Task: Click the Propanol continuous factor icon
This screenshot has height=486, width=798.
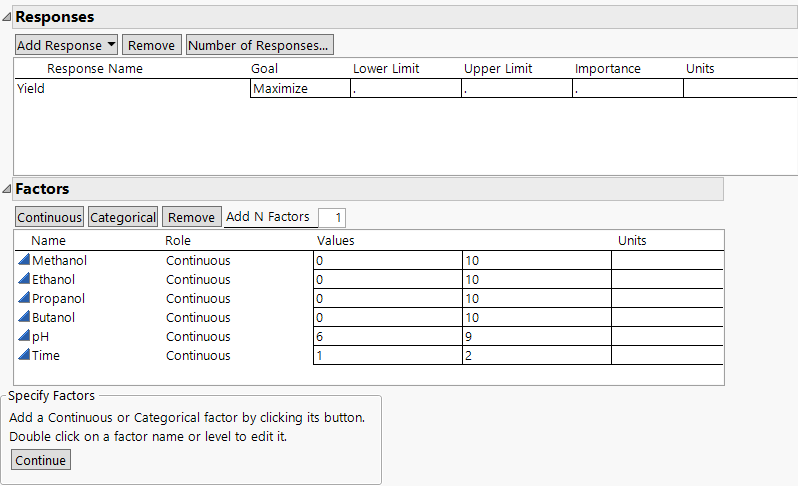Action: pos(24,298)
